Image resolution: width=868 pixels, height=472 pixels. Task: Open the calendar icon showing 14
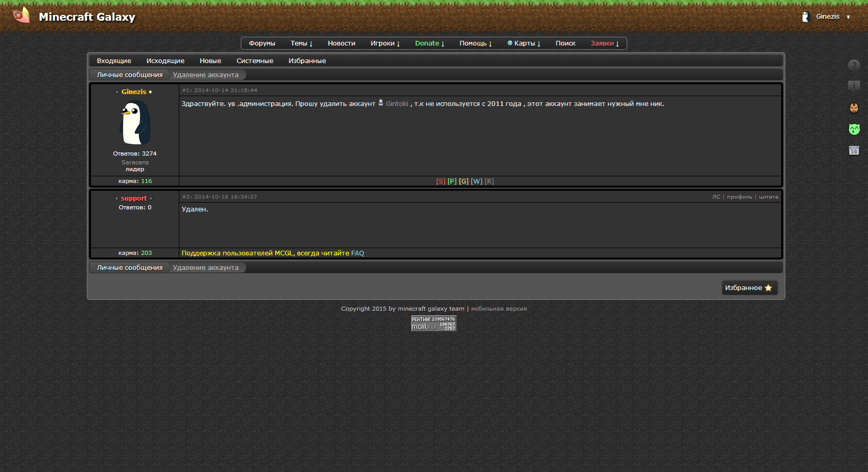pyautogui.click(x=854, y=150)
